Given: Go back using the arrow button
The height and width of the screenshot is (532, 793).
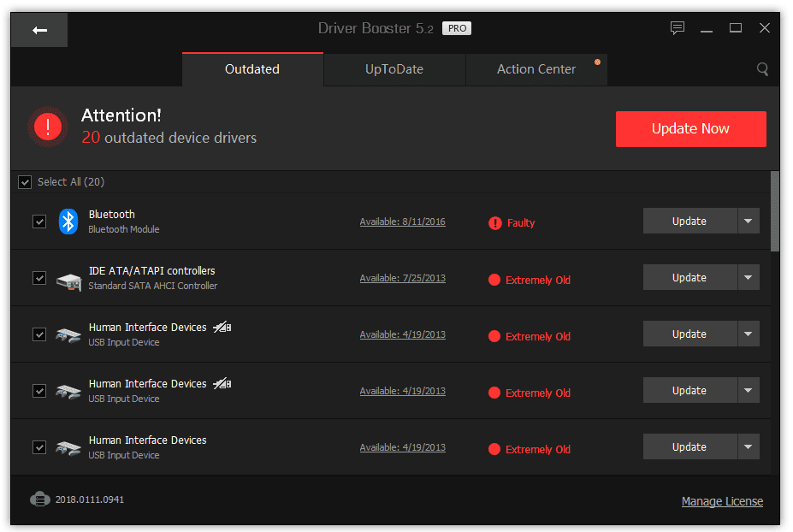Looking at the screenshot, I should 39,30.
